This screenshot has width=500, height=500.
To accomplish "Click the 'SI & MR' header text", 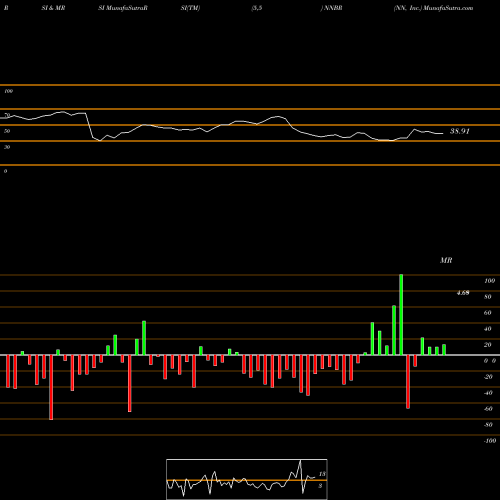I will coord(53,8).
